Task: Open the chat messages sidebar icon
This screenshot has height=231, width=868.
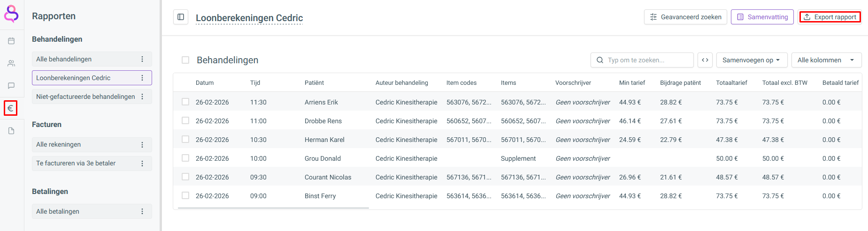Action: pos(11,86)
